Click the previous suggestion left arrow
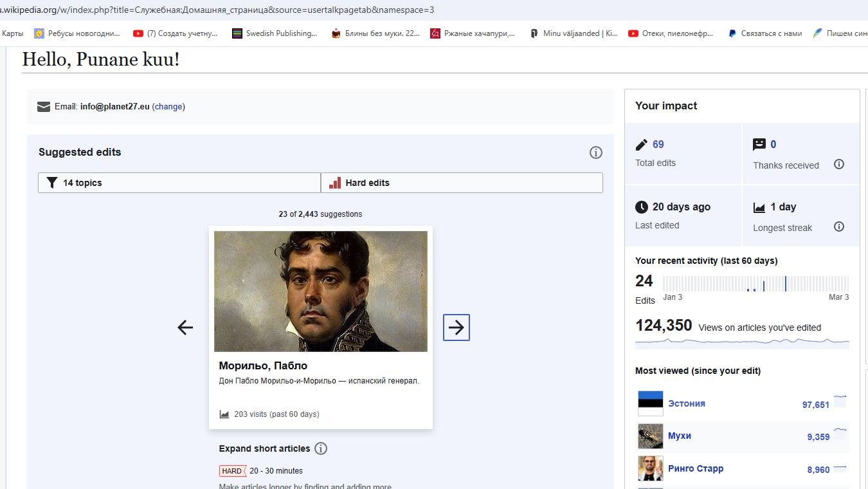868x489 pixels. tap(185, 328)
